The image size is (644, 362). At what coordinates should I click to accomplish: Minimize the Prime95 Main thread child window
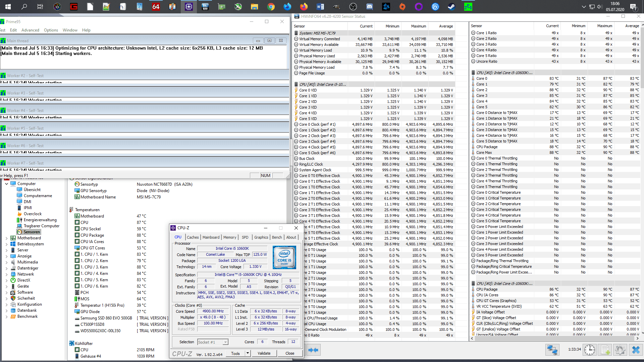[x=258, y=41]
